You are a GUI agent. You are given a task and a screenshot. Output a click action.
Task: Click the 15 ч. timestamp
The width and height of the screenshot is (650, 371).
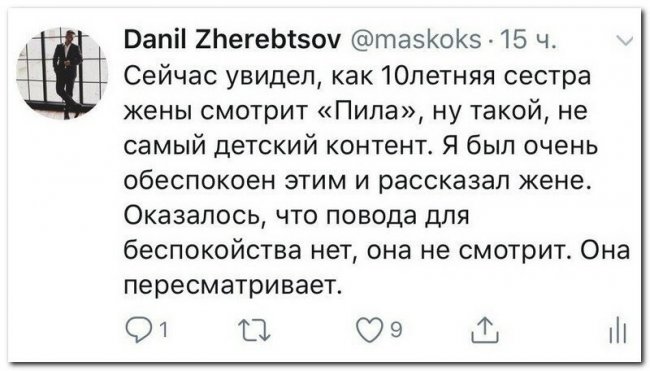pyautogui.click(x=527, y=40)
